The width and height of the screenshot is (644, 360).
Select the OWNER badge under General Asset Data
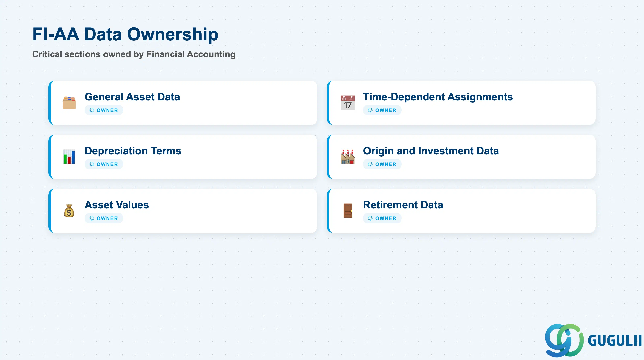[104, 110]
